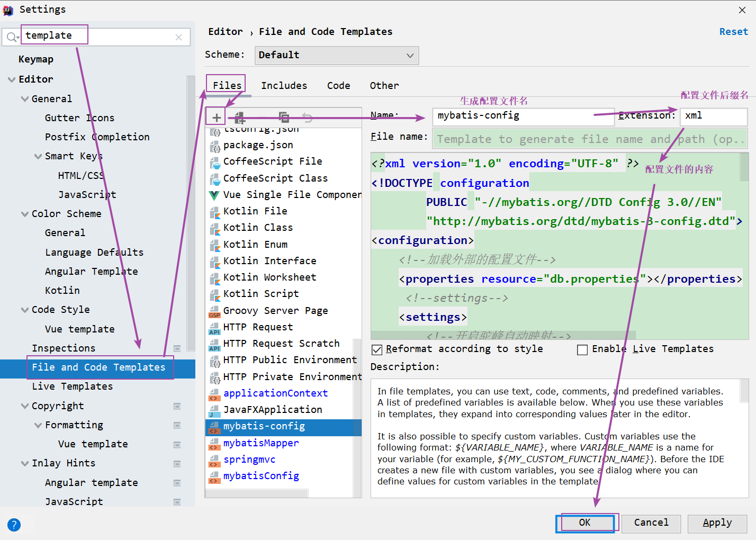Click the Copyright project-level settings icon

pos(177,406)
